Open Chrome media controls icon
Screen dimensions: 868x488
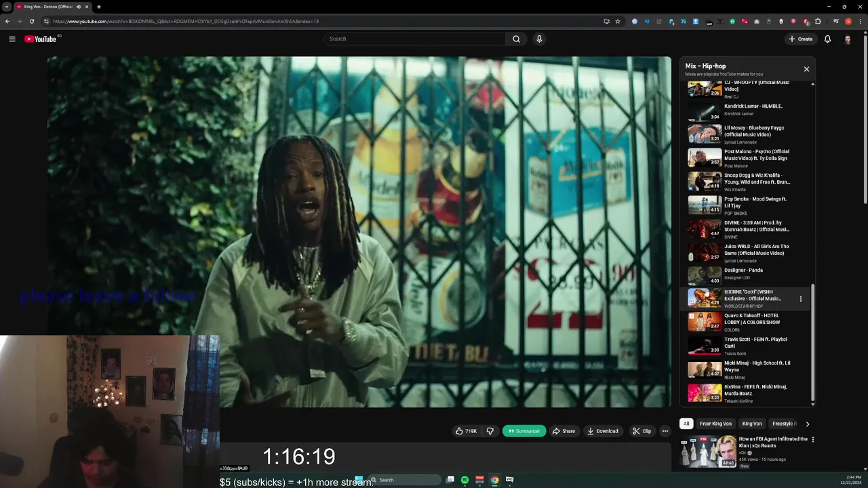pos(836,21)
